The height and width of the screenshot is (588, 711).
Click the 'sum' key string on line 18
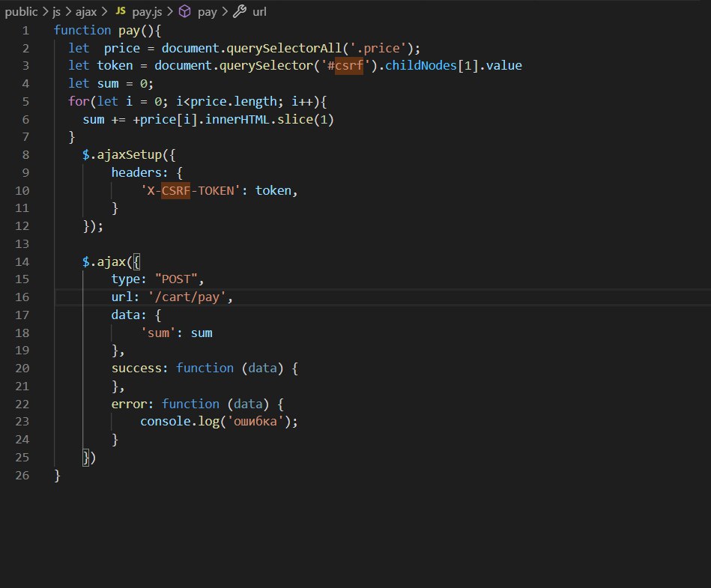point(158,333)
